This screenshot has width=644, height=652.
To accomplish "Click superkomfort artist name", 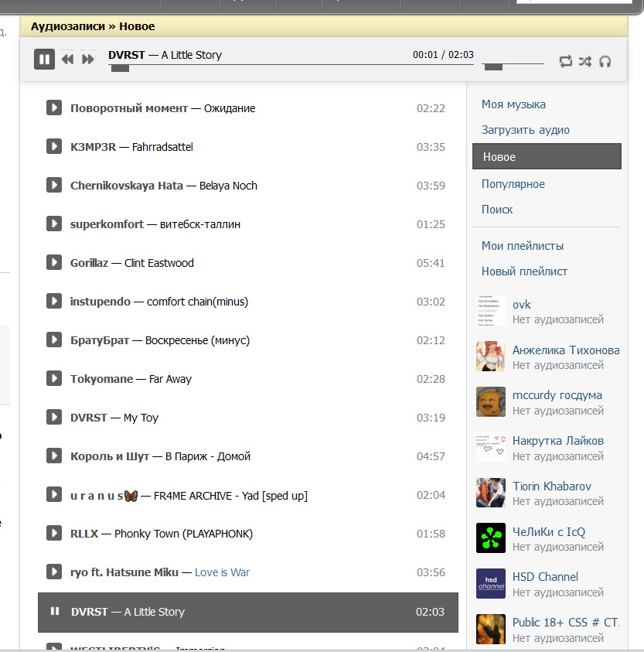I will [x=107, y=224].
